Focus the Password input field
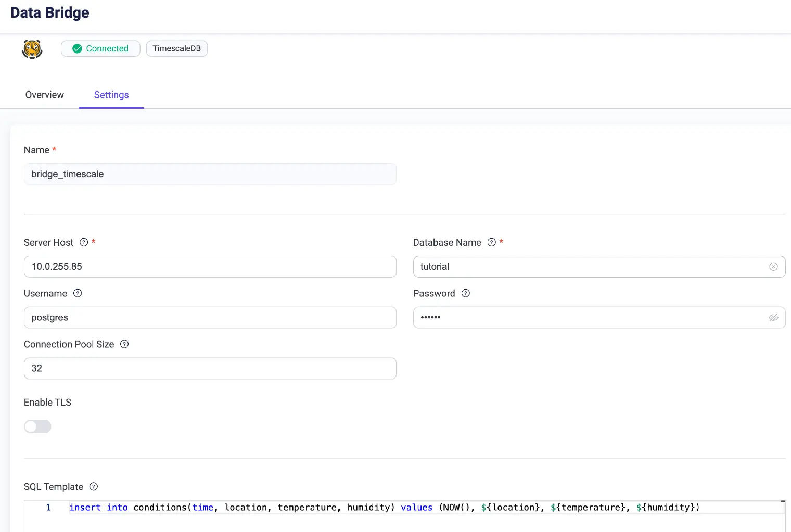This screenshot has width=791, height=532. 599,318
